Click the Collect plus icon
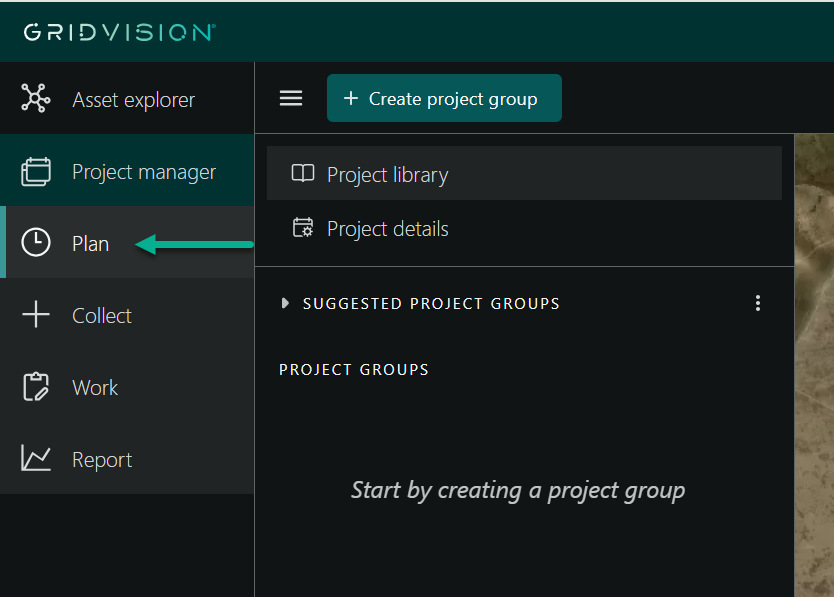This screenshot has height=597, width=834. click(x=36, y=315)
